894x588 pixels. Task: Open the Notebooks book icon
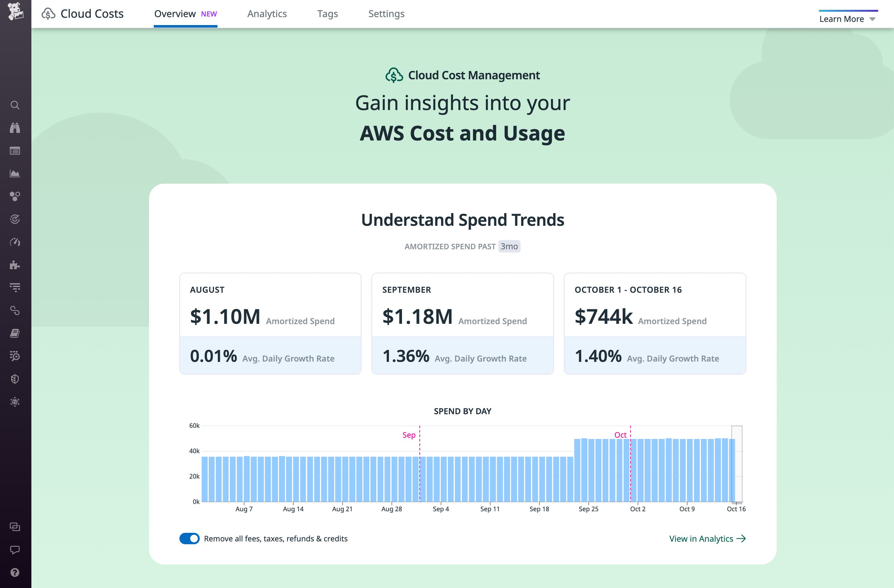(15, 333)
